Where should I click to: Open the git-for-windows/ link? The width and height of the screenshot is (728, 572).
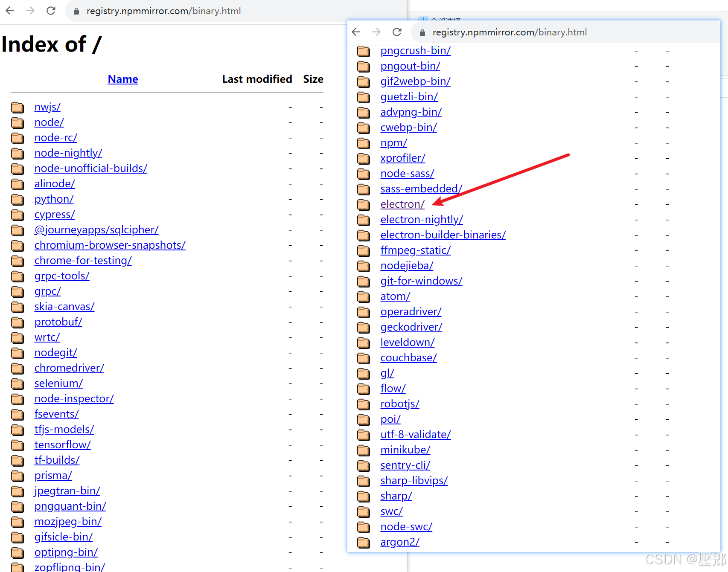click(422, 281)
